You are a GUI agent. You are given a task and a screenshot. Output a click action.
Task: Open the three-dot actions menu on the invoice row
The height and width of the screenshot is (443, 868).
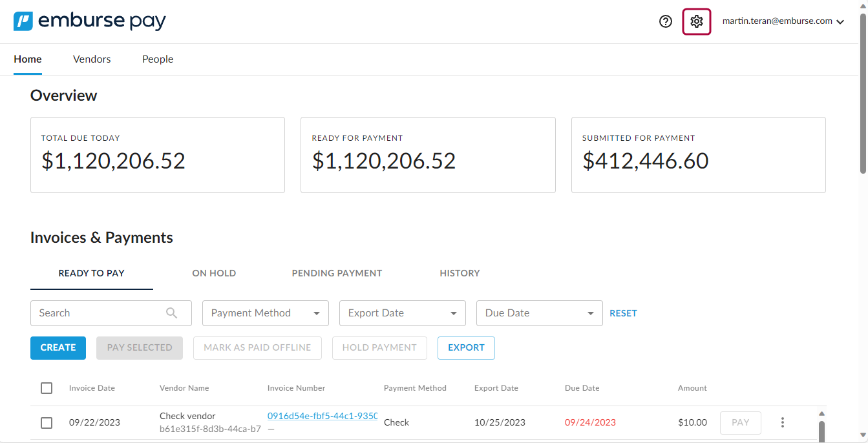point(782,422)
